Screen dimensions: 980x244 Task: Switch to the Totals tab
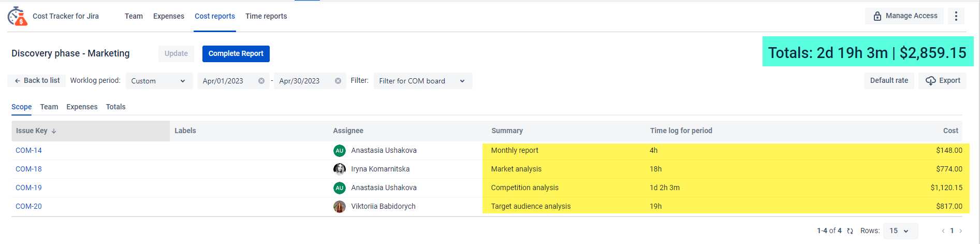[115, 107]
